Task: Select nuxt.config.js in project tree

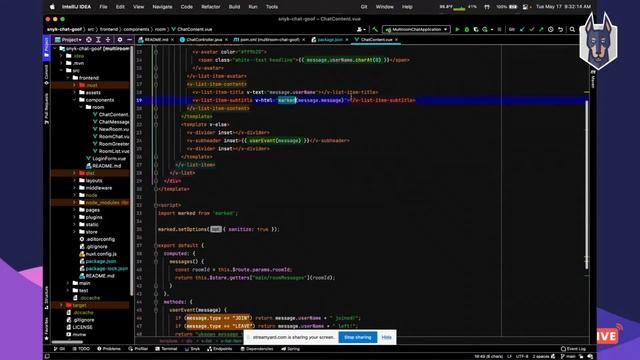Action: pyautogui.click(x=98, y=254)
